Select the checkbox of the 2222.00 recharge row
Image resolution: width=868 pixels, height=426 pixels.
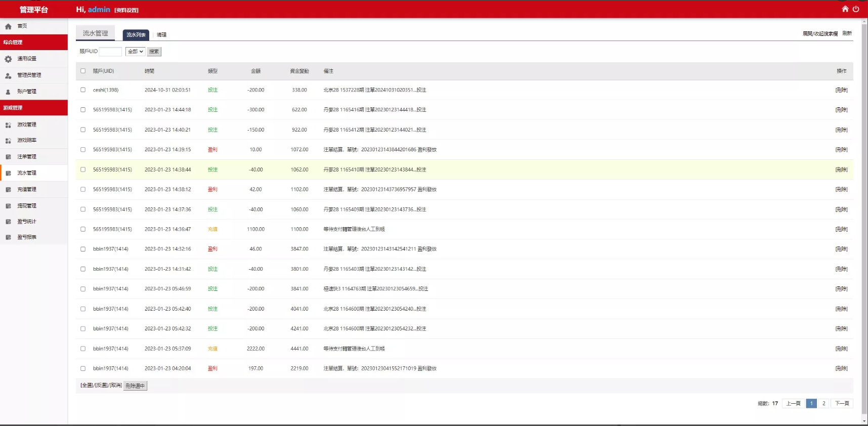tap(83, 349)
